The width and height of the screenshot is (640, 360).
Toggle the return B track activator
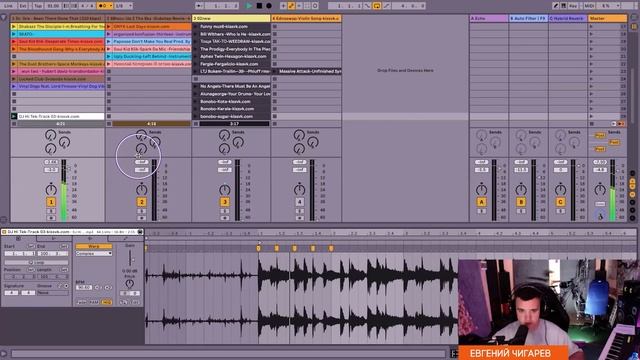pyautogui.click(x=521, y=202)
